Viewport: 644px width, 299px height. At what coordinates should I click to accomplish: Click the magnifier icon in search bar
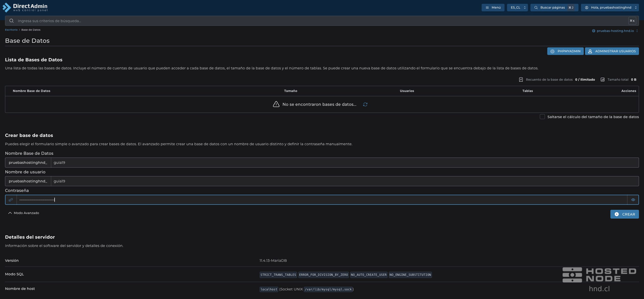[11, 21]
